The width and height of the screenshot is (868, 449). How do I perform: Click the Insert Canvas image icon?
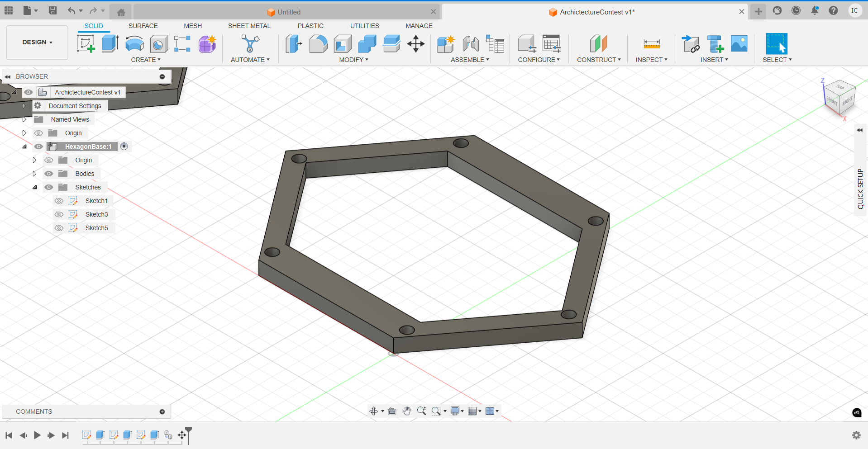pyautogui.click(x=739, y=43)
